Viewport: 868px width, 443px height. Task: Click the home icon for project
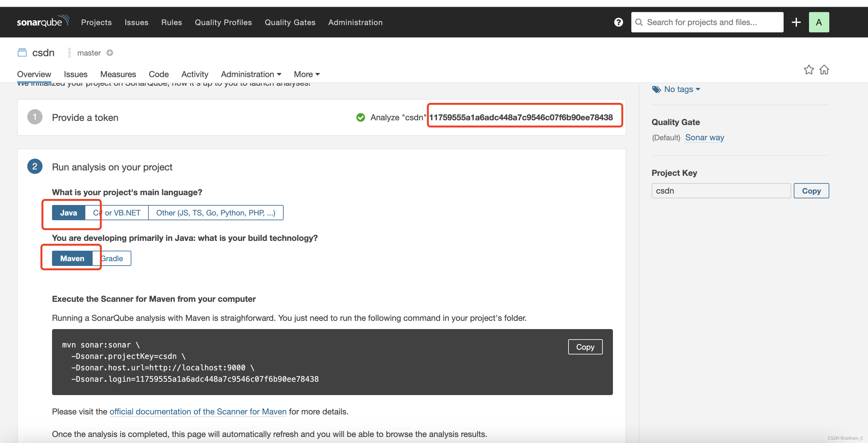tap(824, 70)
